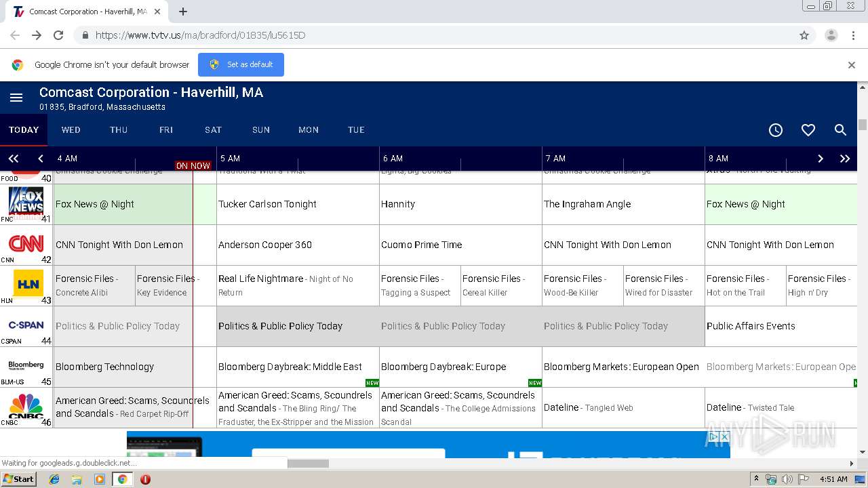Select the CNN channel logo

[26, 243]
